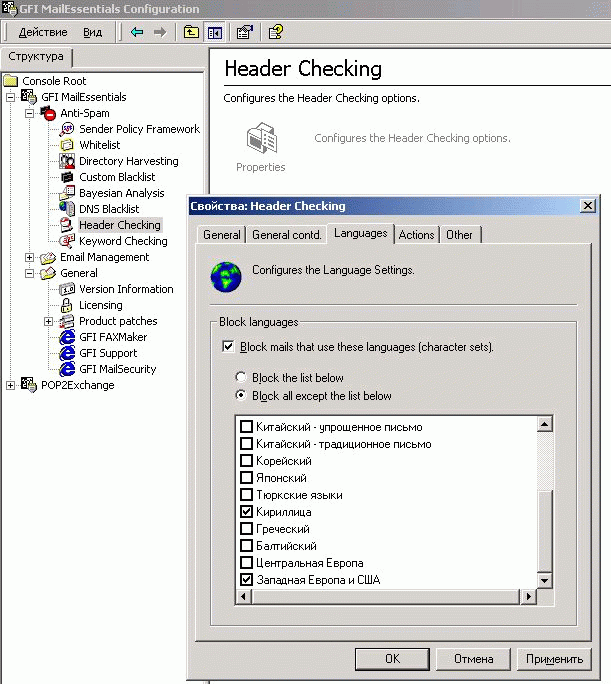The image size is (611, 684).
Task: Click the Up one level folder icon
Action: point(191,32)
